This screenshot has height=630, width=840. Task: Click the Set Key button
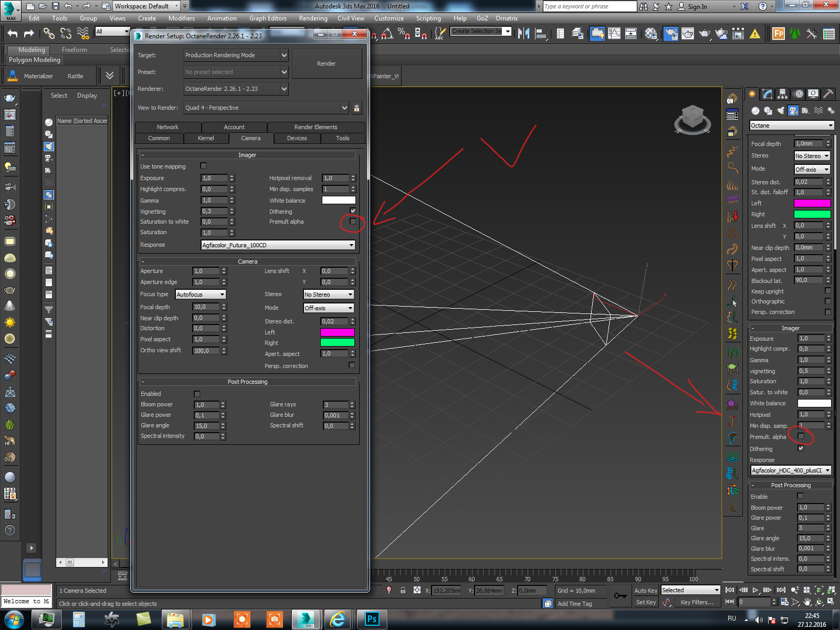[646, 602]
